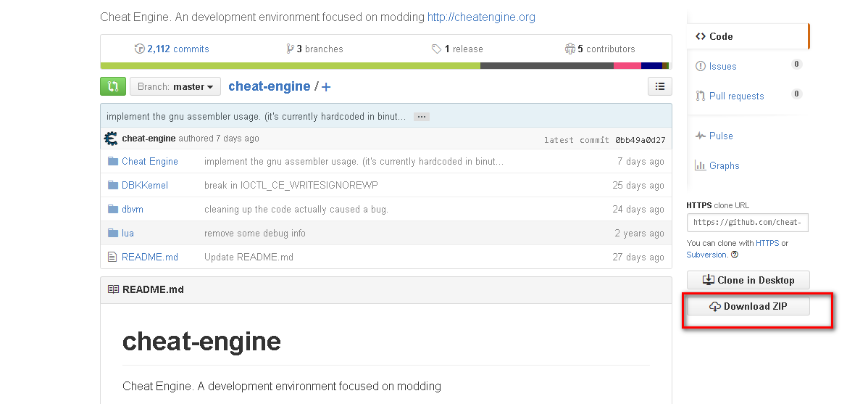Select the HTTPS clone URL field
Screen dimensions: 868x404
pyautogui.click(x=747, y=223)
